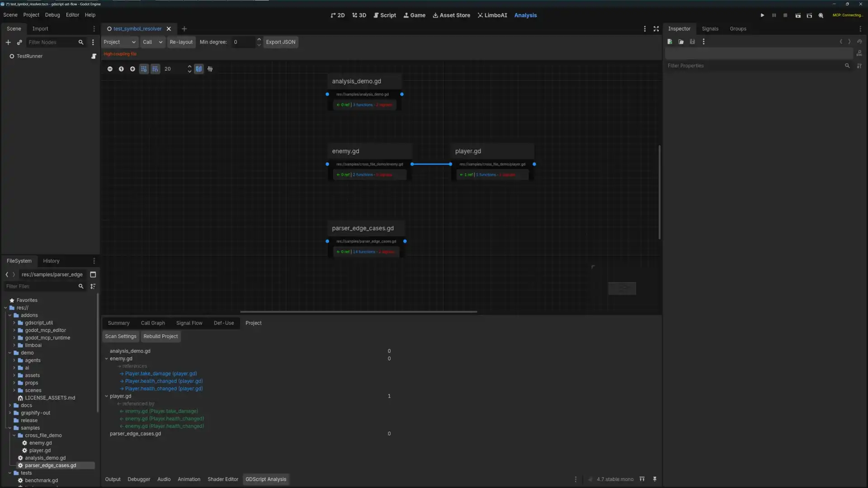868x488 pixels.
Task: Load an existing resource in Inspector
Action: coord(681,42)
